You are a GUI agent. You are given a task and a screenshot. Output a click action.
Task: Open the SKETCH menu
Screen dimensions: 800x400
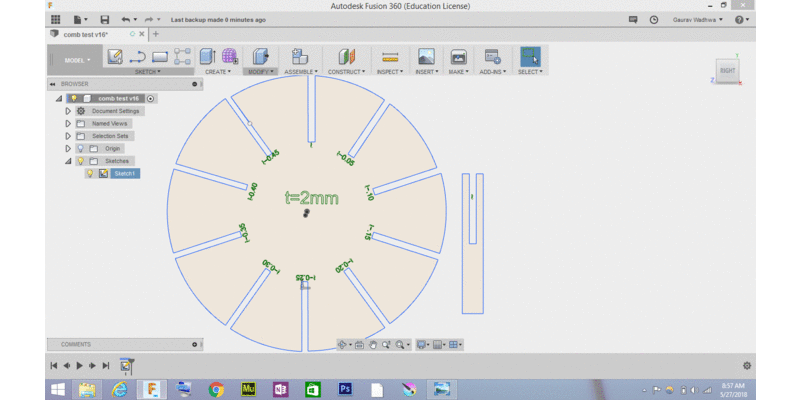147,72
